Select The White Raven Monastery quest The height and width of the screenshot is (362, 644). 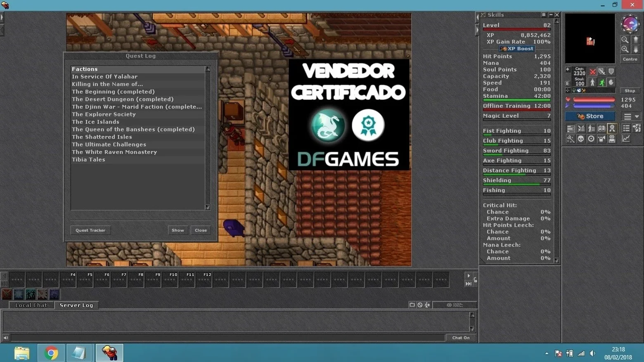[138, 152]
